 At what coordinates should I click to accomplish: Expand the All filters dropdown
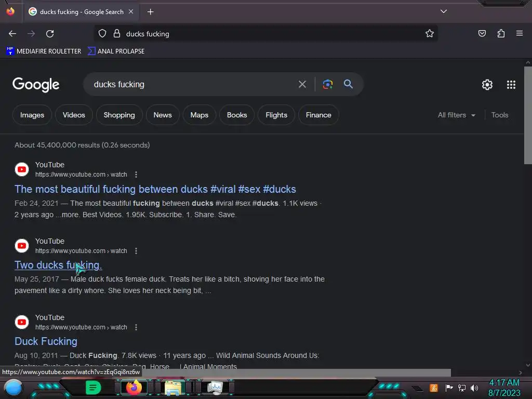[x=456, y=115]
